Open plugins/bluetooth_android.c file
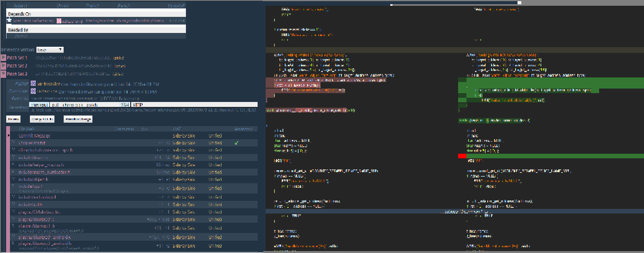This screenshot has height=253, width=644. tap(44, 237)
